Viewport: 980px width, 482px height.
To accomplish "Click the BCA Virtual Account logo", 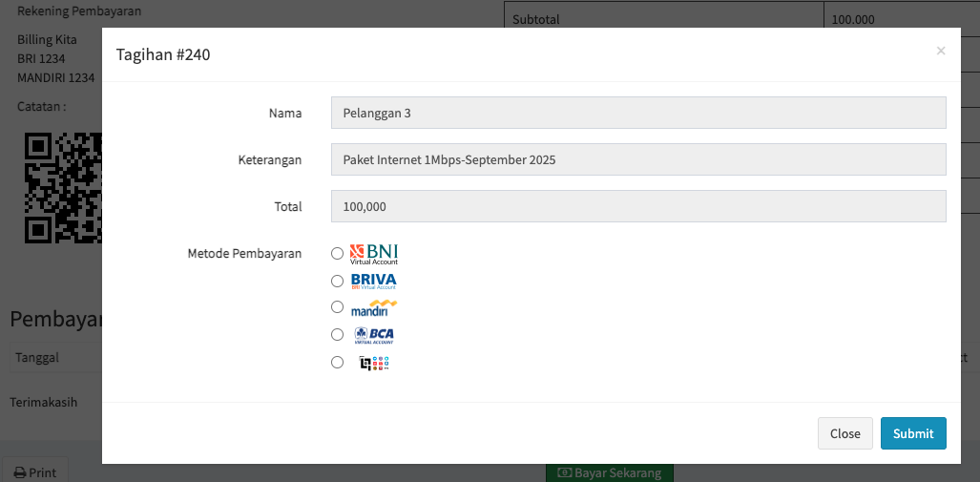I will click(373, 335).
